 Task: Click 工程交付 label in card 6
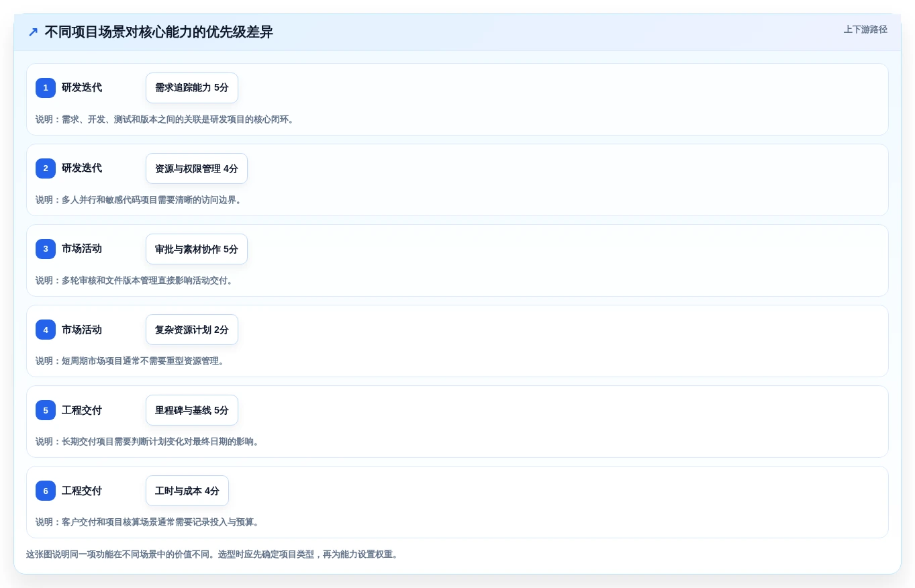coord(82,491)
